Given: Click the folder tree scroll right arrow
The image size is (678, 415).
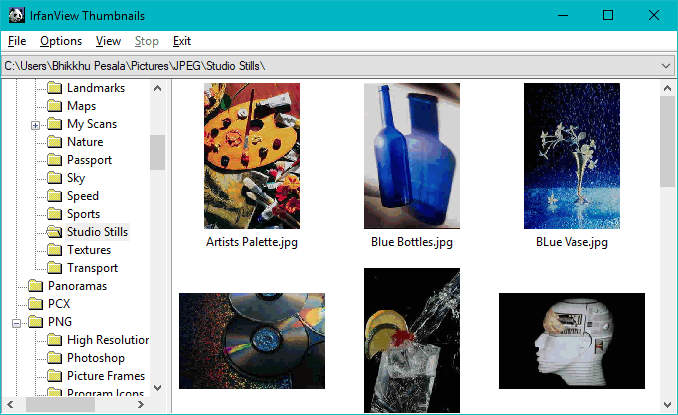Looking at the screenshot, I should [141, 405].
